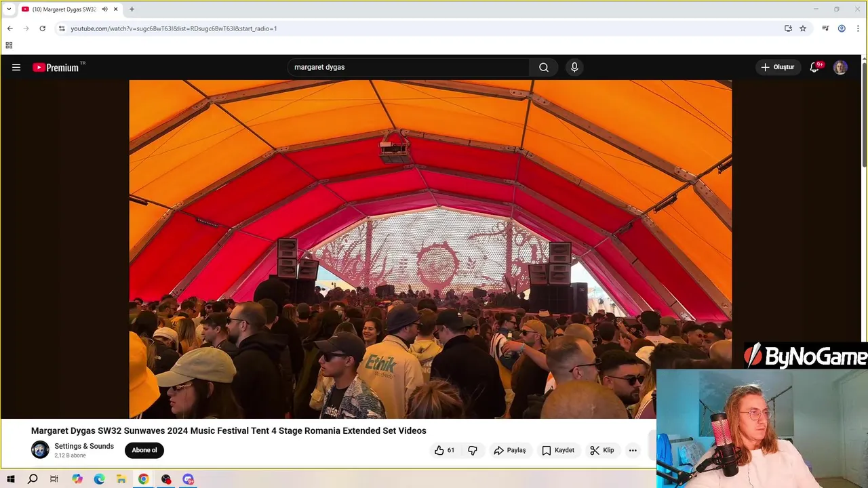This screenshot has width=868, height=488.
Task: Open the YouTube account avatar menu
Action: 840,67
